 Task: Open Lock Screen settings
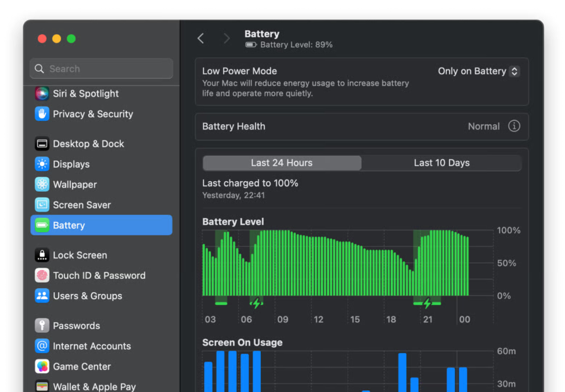[x=80, y=255]
